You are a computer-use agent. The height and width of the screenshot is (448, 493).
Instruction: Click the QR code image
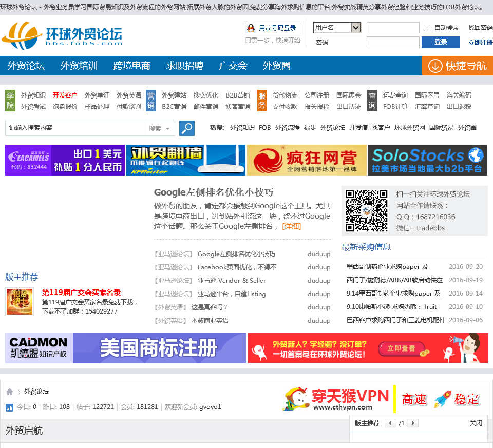(366, 210)
